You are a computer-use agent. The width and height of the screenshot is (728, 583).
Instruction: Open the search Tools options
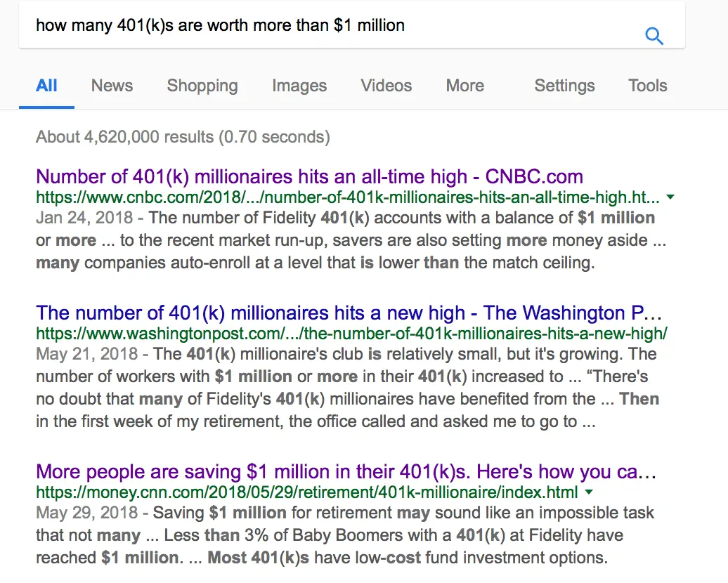(646, 85)
